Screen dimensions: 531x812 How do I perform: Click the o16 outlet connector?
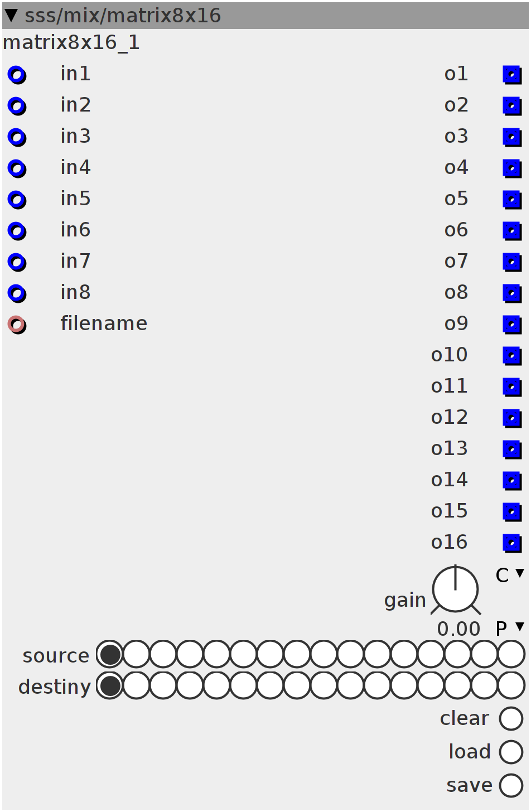pyautogui.click(x=512, y=543)
